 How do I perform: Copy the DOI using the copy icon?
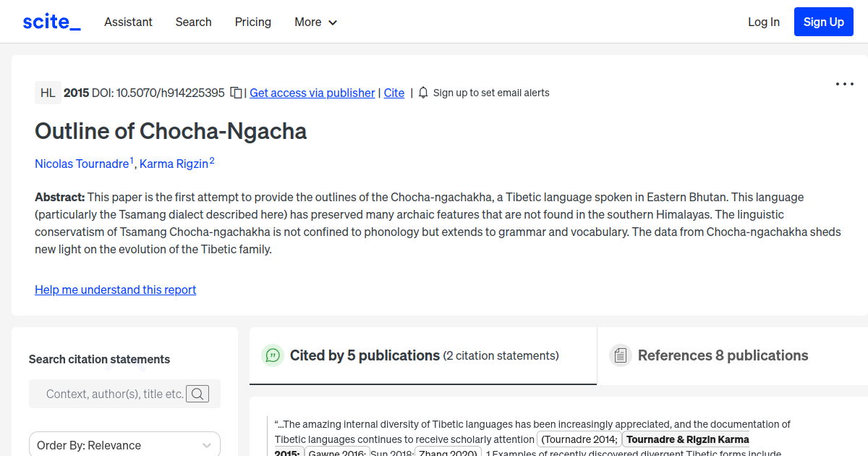tap(236, 93)
